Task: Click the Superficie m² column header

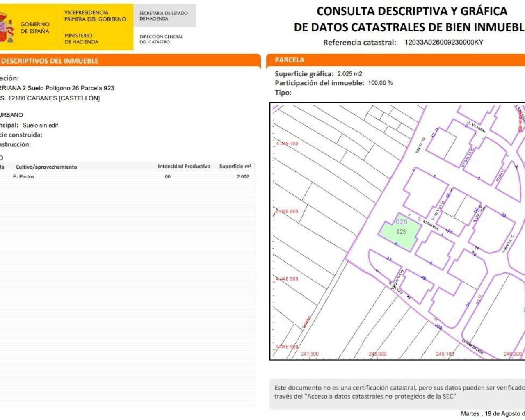Action: pos(235,166)
